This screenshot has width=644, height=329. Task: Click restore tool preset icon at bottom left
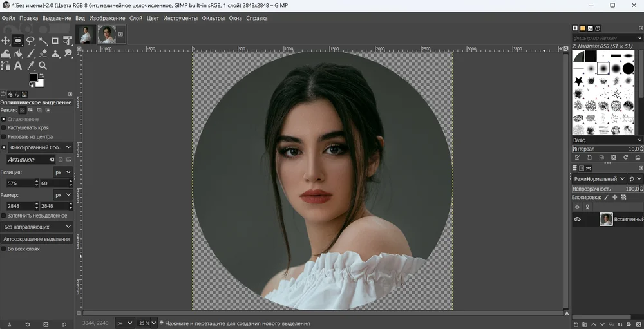pos(28,324)
